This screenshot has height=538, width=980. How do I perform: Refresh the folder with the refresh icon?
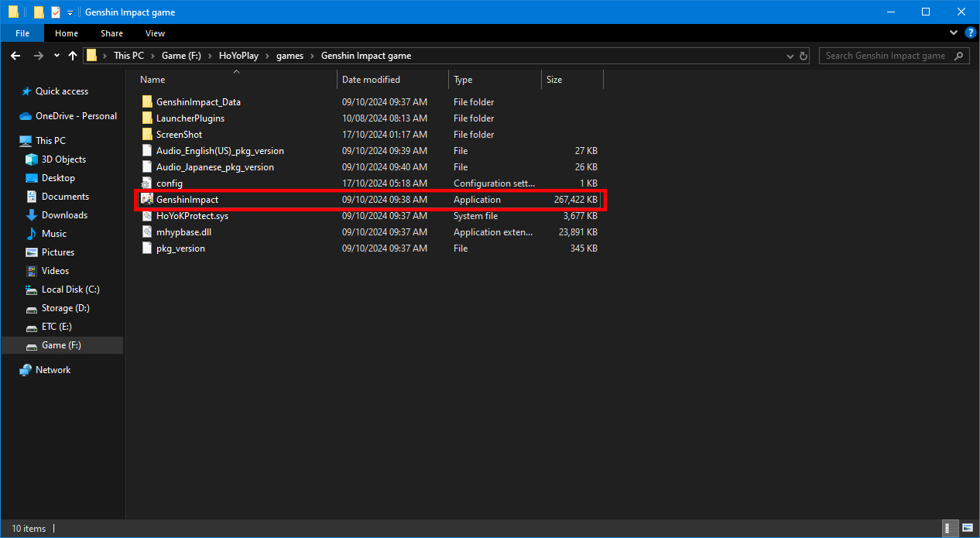tap(803, 55)
